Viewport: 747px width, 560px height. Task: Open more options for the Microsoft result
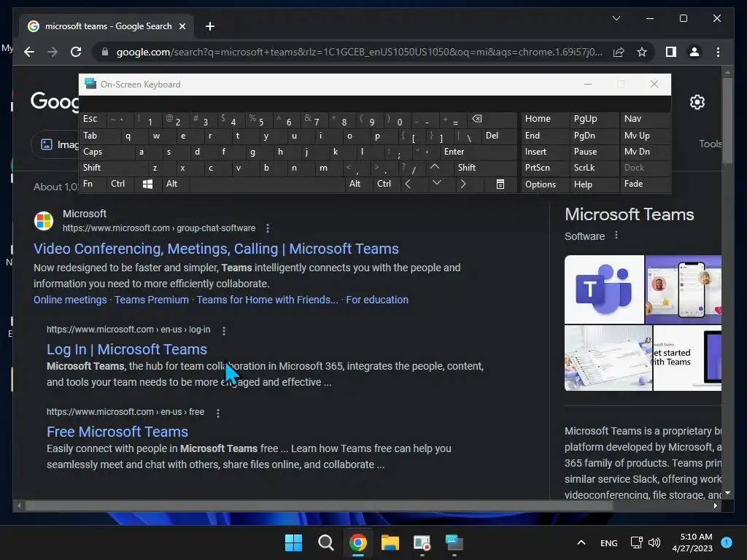[x=268, y=228]
